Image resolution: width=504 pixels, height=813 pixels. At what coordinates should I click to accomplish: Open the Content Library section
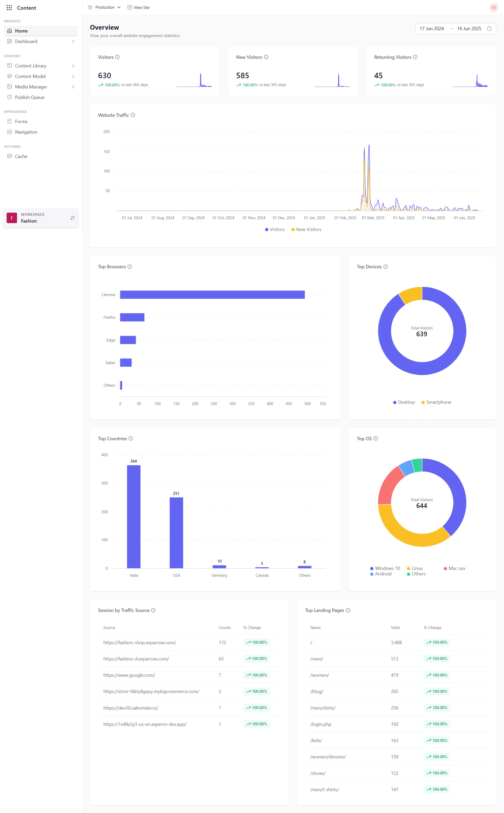click(x=30, y=66)
